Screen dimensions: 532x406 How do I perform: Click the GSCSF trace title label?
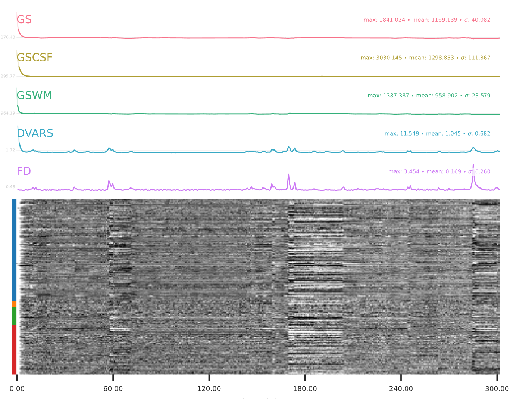(34, 58)
